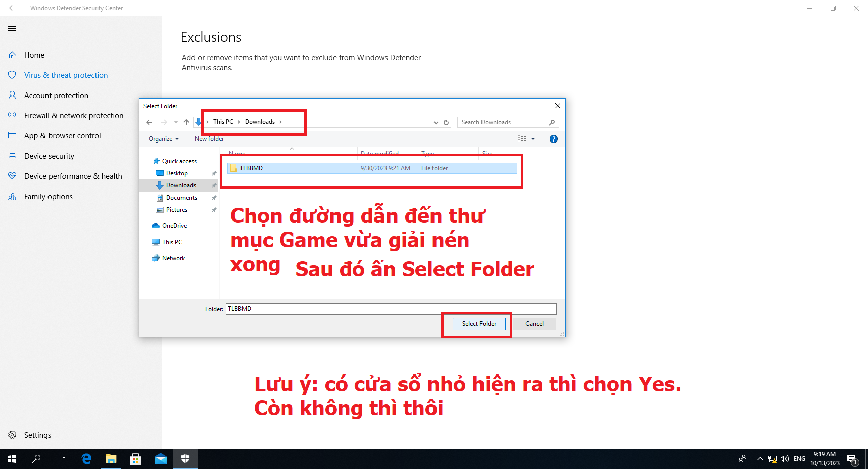
Task: Click the antenna icon for Firewall
Action: coord(12,115)
